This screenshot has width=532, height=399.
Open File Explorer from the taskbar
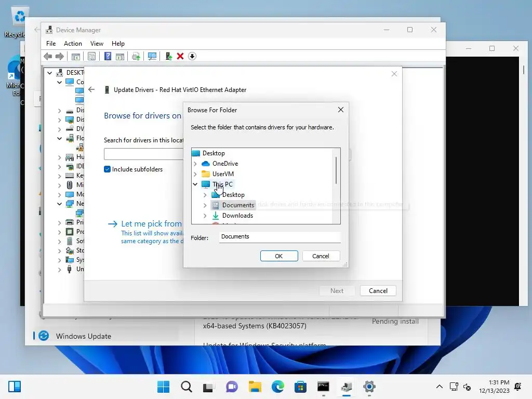click(x=255, y=387)
